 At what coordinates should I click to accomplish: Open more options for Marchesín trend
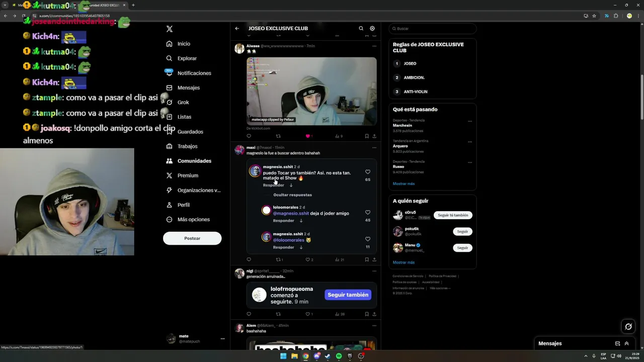pos(470,121)
